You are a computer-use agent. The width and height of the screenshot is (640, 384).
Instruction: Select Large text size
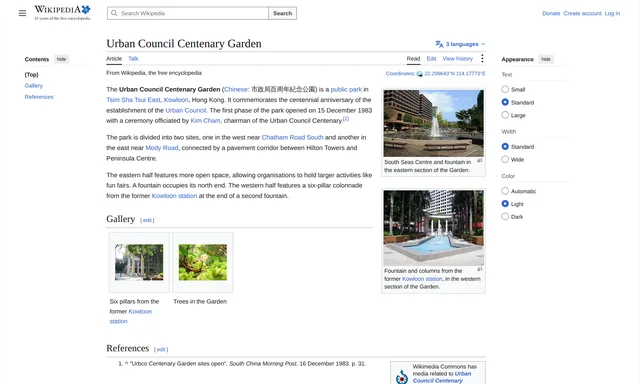point(505,115)
